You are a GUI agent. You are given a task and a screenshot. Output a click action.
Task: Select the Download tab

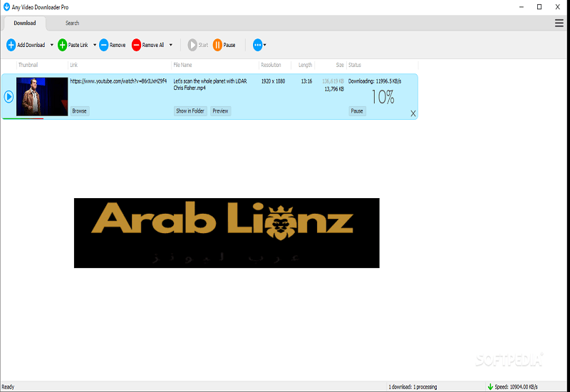click(x=25, y=23)
